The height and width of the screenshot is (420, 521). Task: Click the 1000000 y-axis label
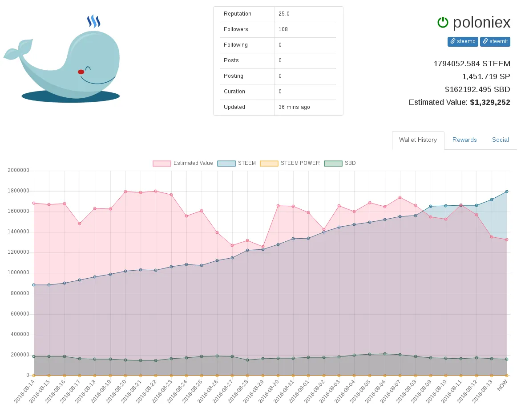pos(19,272)
